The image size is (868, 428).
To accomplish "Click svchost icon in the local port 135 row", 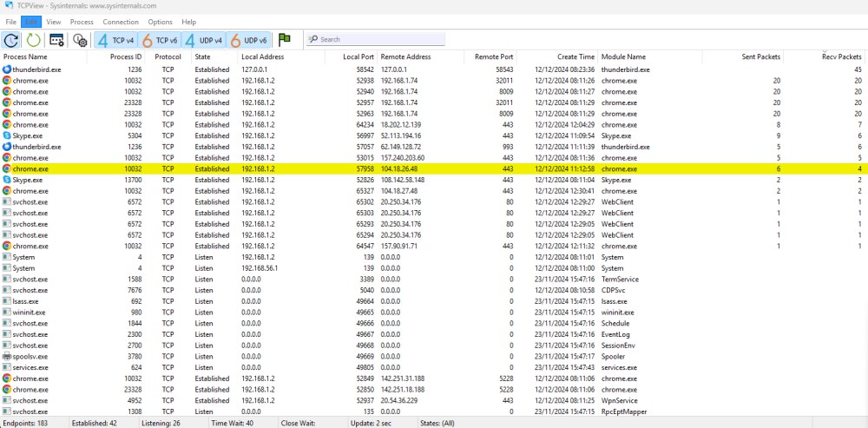I will coord(7,412).
